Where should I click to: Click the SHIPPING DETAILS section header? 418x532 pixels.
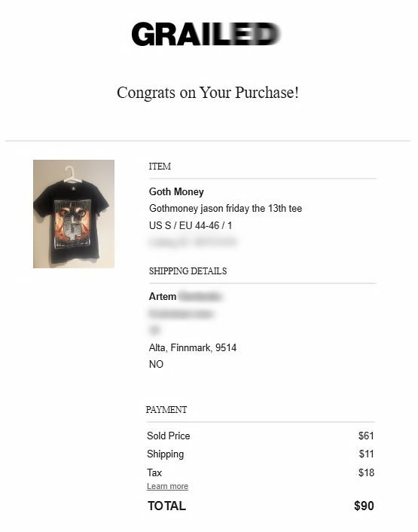coord(188,271)
